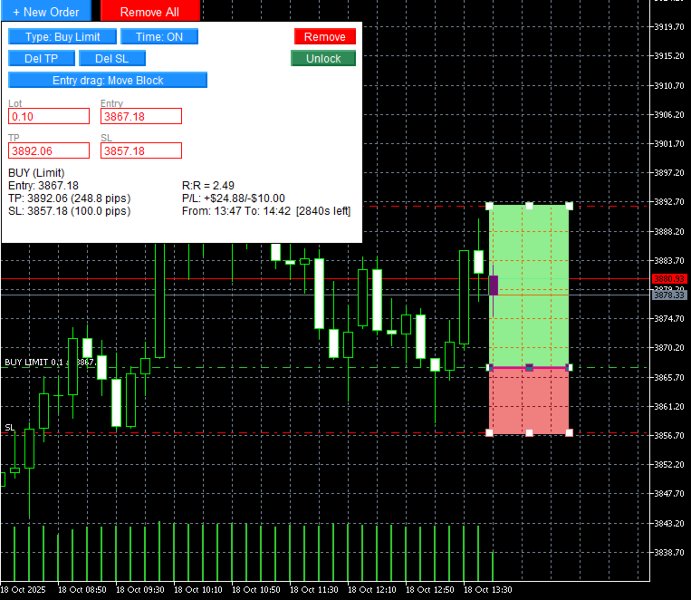The width and height of the screenshot is (691, 600).
Task: Change order type from Buy Limit
Action: [x=63, y=37]
